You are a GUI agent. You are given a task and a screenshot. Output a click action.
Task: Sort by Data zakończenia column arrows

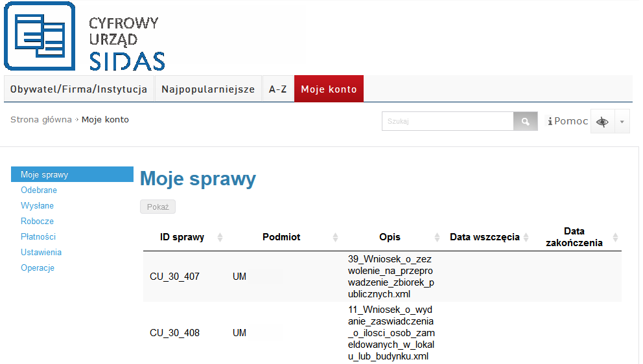point(615,237)
